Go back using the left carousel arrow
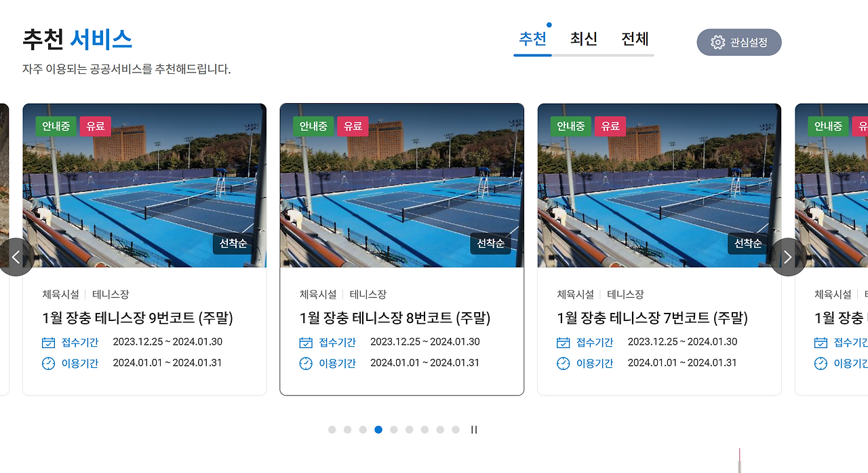Viewport: 868px width, 473px height. click(16, 257)
